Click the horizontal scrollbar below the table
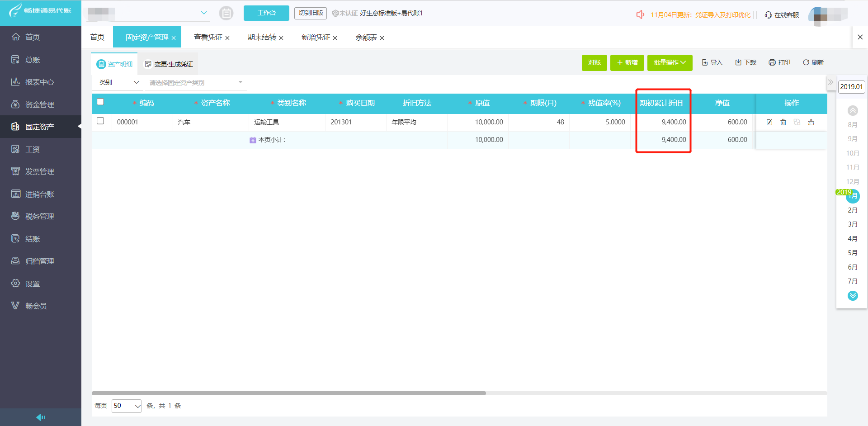The image size is (868, 426). (x=288, y=393)
